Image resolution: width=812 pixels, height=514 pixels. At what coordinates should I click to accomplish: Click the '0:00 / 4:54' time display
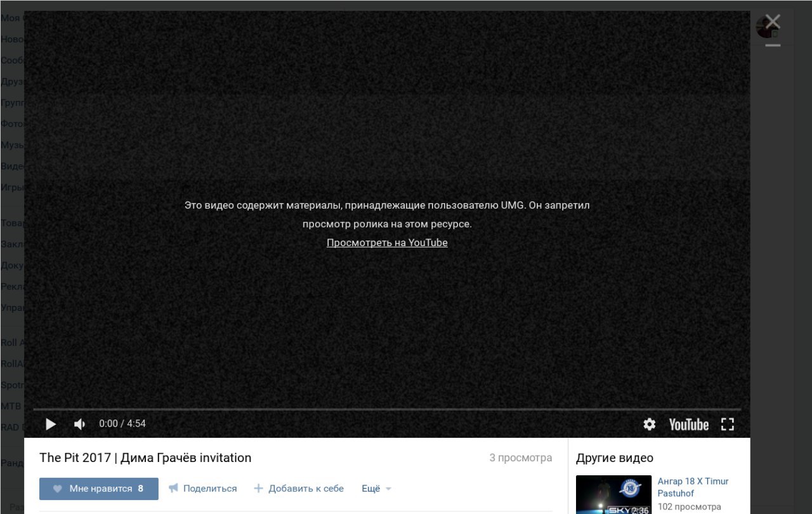pyautogui.click(x=122, y=424)
